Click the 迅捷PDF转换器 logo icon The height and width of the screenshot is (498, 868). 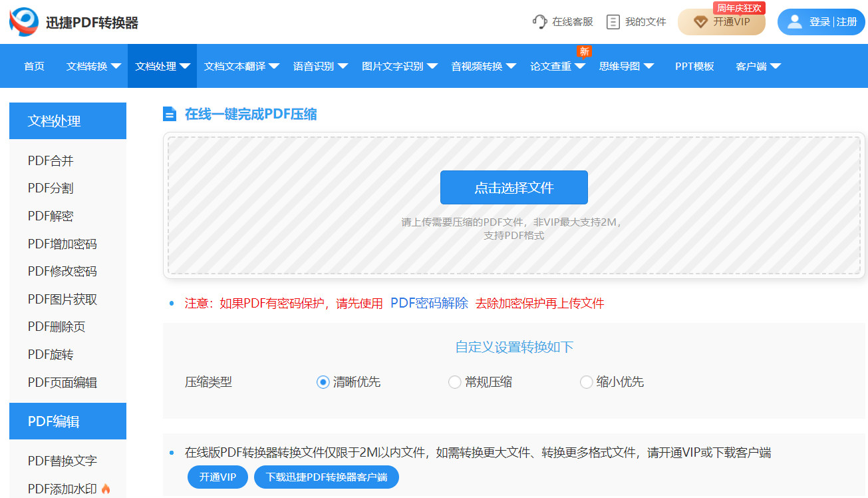(x=24, y=22)
